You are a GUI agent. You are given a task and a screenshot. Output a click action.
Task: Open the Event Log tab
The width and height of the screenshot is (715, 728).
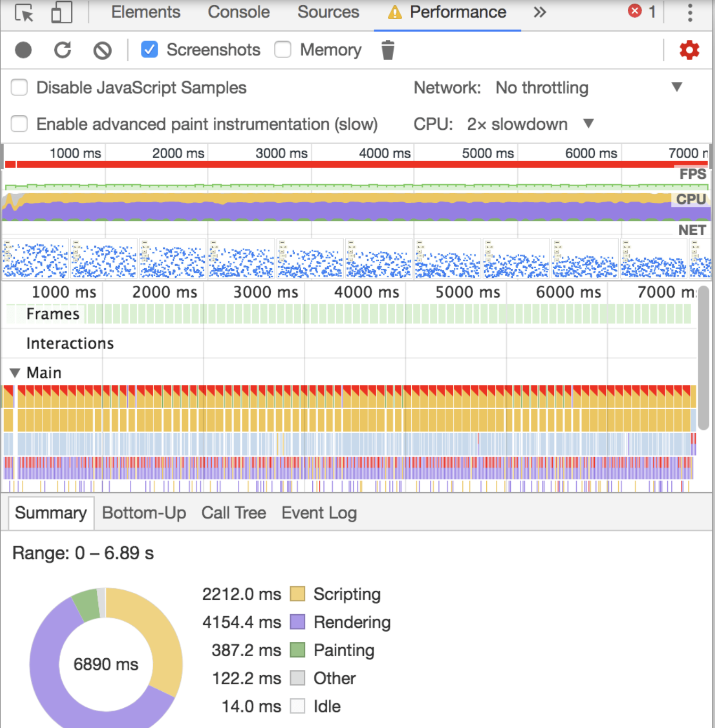[319, 512]
